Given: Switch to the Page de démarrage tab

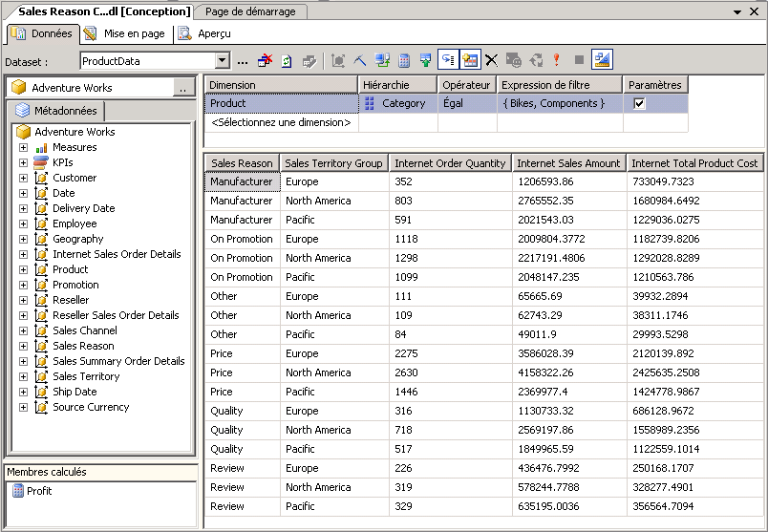Looking at the screenshot, I should click(250, 11).
